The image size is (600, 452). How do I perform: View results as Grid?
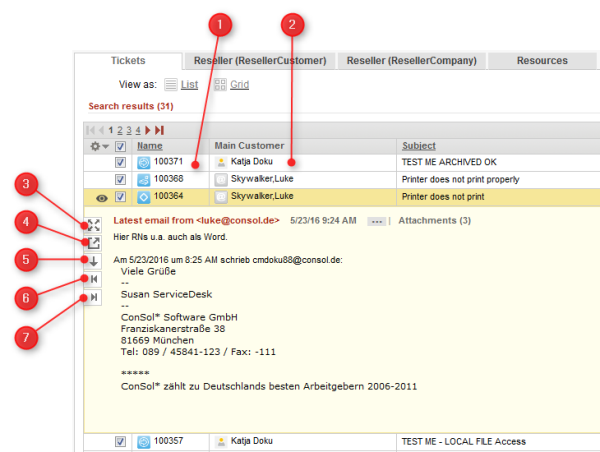click(240, 85)
